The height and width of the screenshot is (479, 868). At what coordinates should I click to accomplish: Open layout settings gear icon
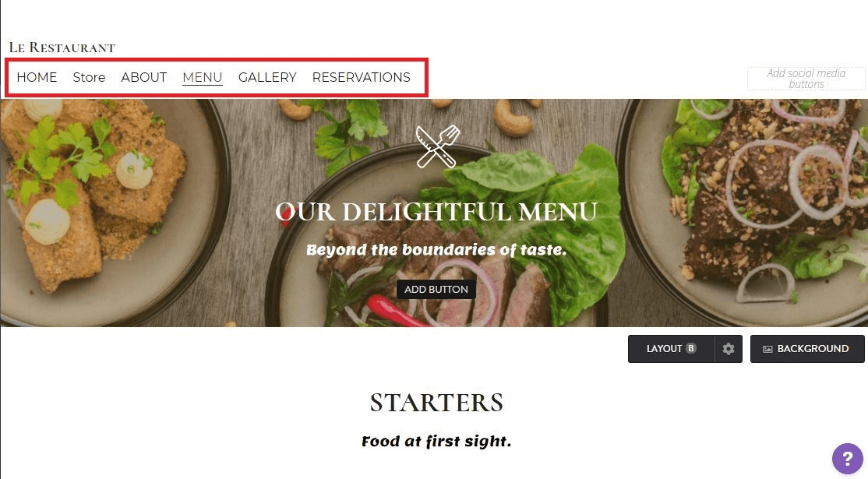[729, 349]
